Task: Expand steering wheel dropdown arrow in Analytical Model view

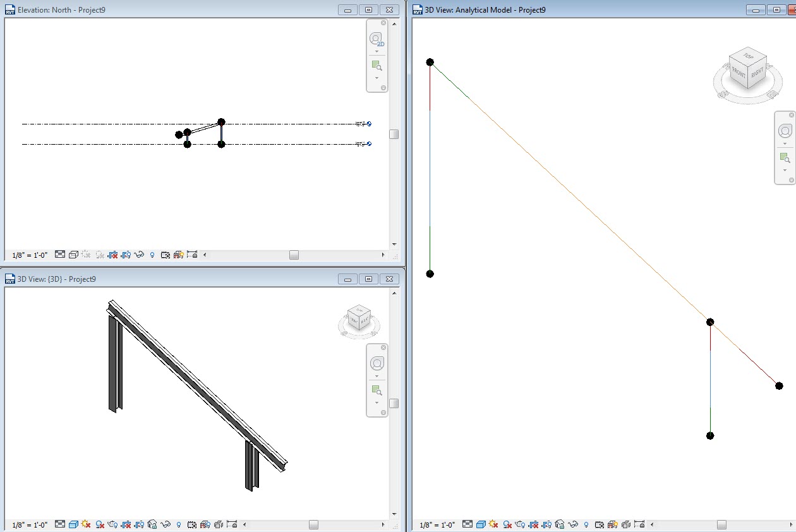Action: 785,143
